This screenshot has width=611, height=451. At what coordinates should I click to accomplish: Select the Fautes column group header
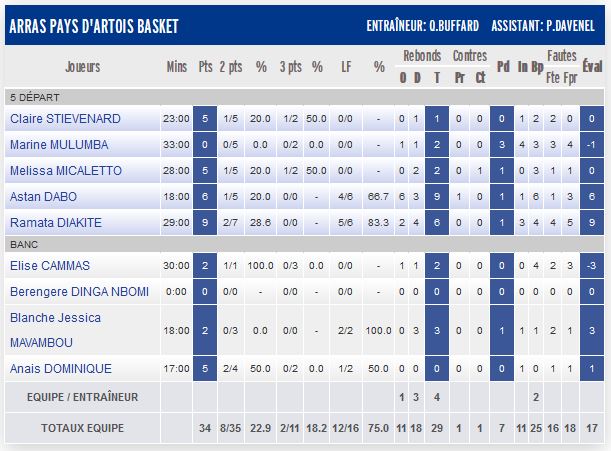(561, 56)
